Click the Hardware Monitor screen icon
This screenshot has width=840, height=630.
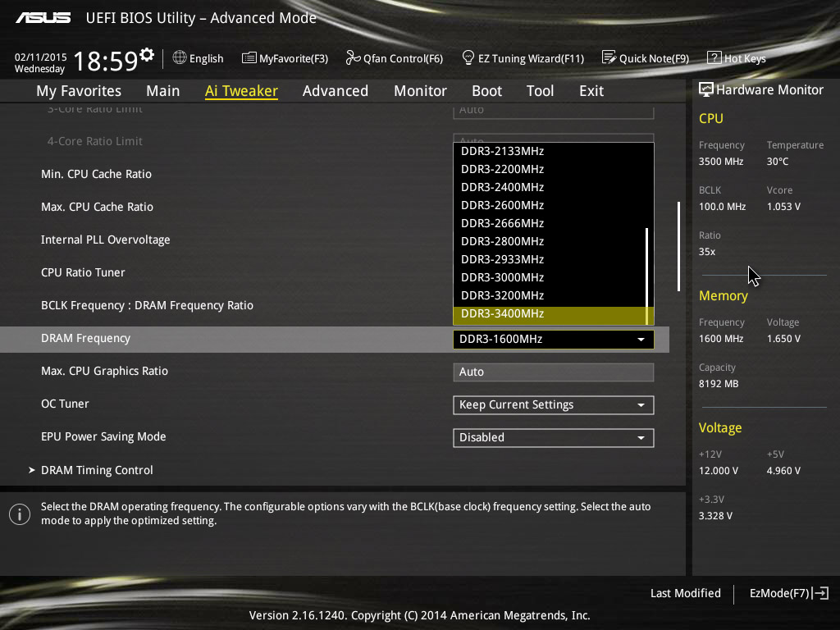(706, 89)
